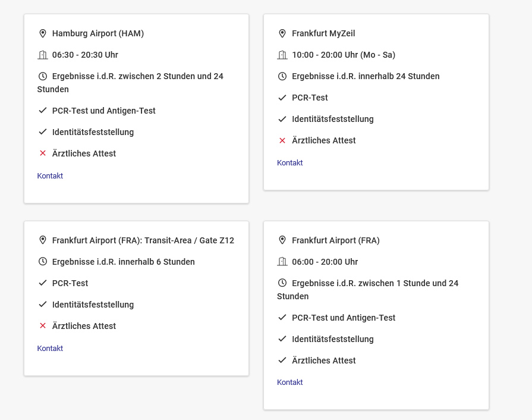Image resolution: width=532 pixels, height=420 pixels.
Task: Open Kontakt link under Frankfurt Airport (FRA) 06:00 card
Action: tap(290, 383)
